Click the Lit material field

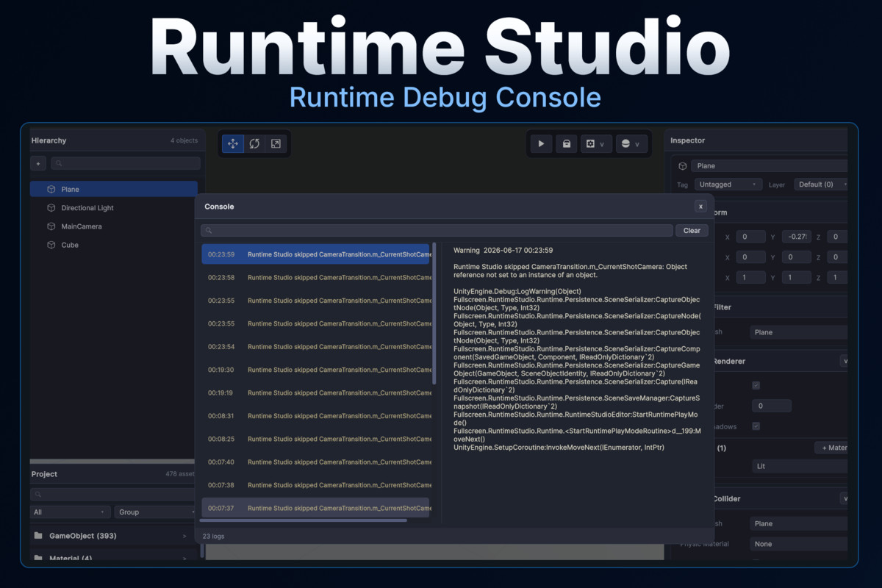coord(800,466)
